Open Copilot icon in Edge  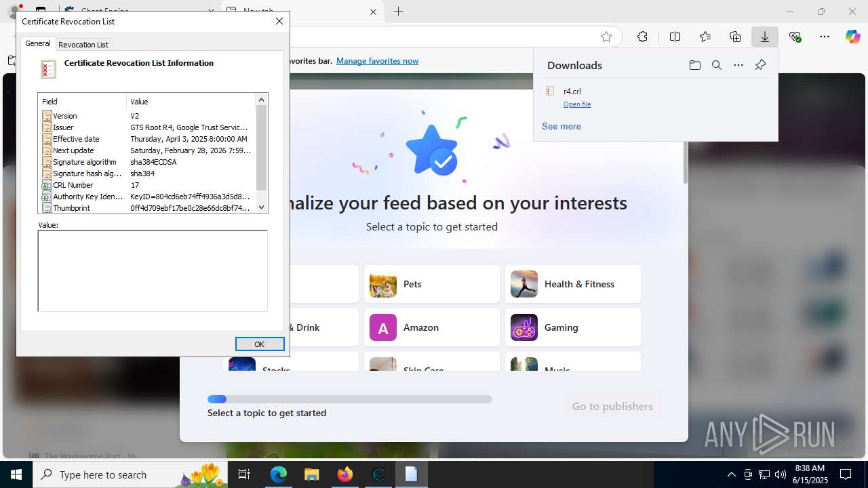point(852,37)
